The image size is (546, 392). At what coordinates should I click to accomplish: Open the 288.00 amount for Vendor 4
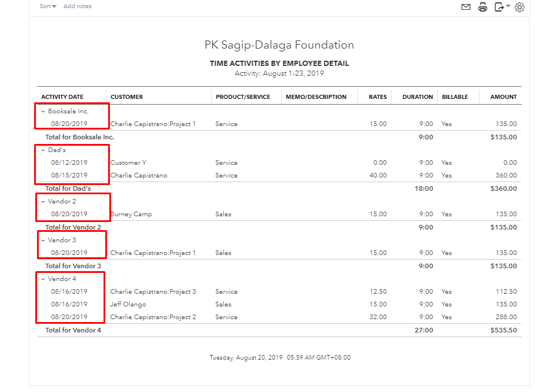[507, 317]
